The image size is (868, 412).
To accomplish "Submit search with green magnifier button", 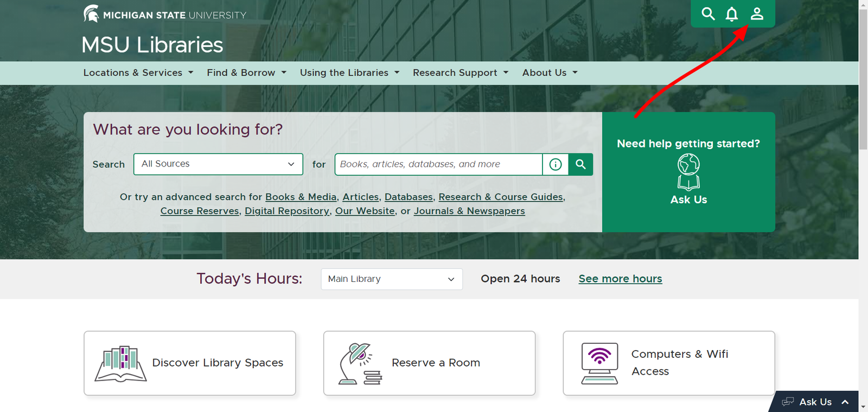I will (x=580, y=164).
